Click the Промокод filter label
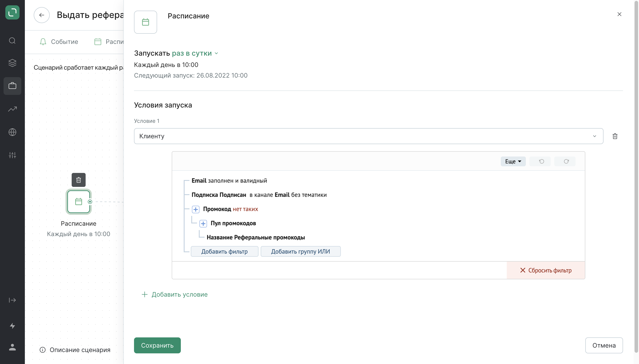Screen dimensions: 639x364 pyautogui.click(x=217, y=209)
